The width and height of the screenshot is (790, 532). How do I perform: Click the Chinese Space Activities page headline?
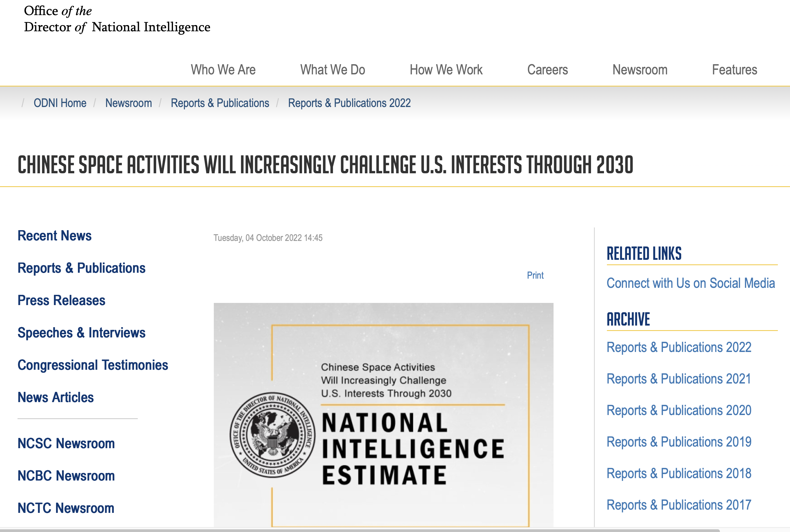[x=325, y=165]
